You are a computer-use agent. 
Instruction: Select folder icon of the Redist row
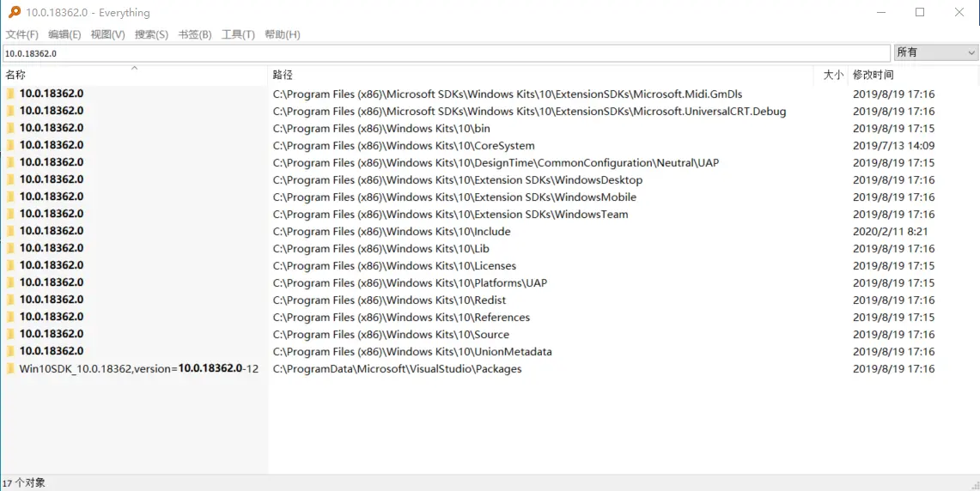(10, 300)
